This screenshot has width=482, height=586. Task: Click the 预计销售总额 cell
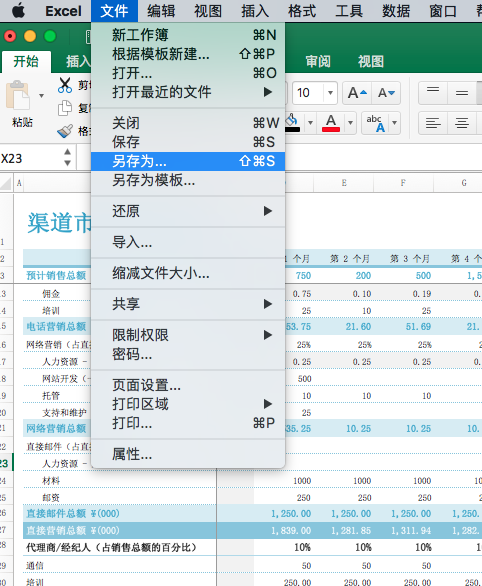coord(56,276)
